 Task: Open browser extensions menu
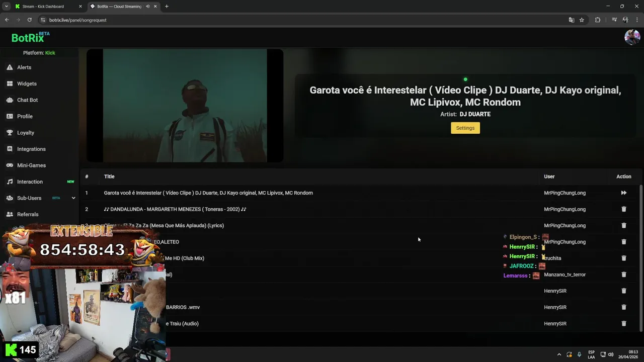click(x=598, y=20)
